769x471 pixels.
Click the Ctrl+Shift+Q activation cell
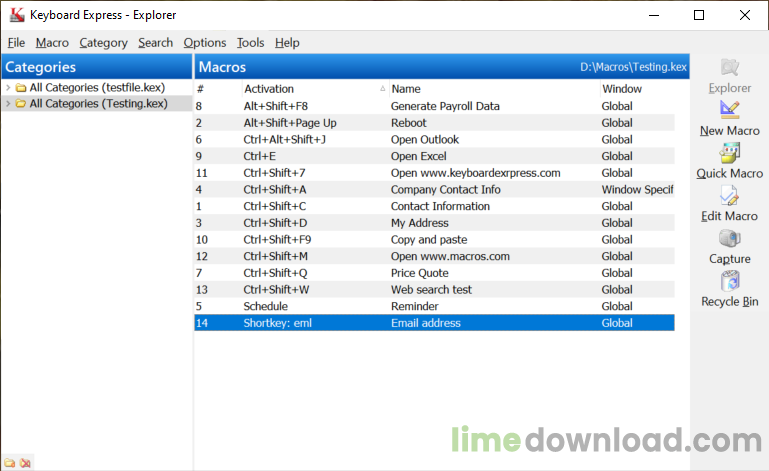(275, 273)
